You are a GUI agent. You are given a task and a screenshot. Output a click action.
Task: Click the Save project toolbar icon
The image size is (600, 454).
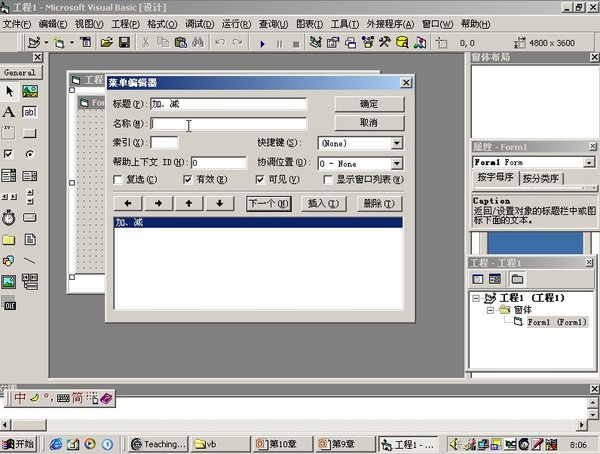click(x=123, y=43)
